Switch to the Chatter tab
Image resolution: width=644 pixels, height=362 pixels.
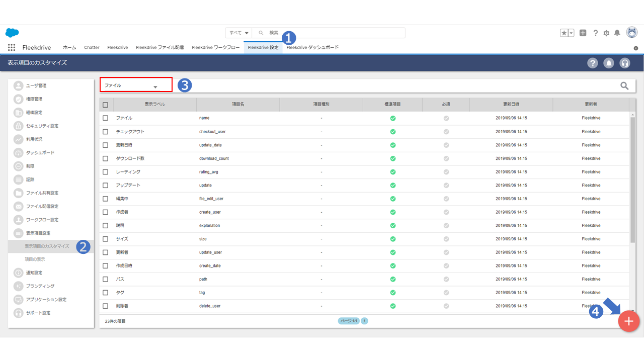92,48
